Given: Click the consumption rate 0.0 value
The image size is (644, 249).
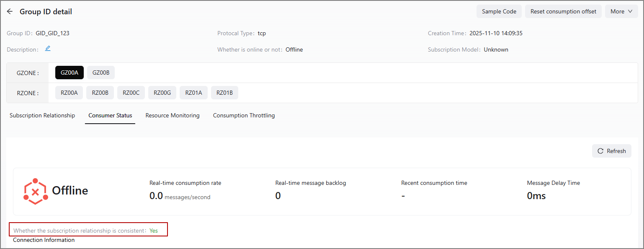Looking at the screenshot, I should [x=156, y=196].
